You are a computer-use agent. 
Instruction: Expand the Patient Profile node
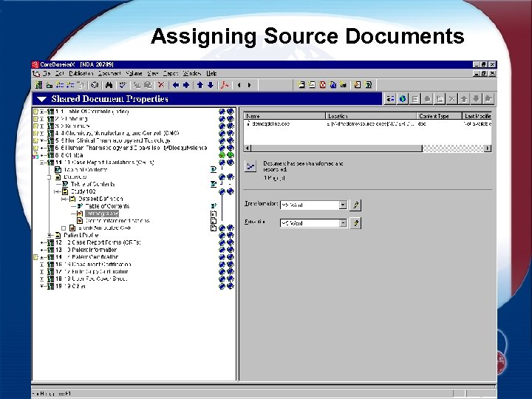click(50, 235)
